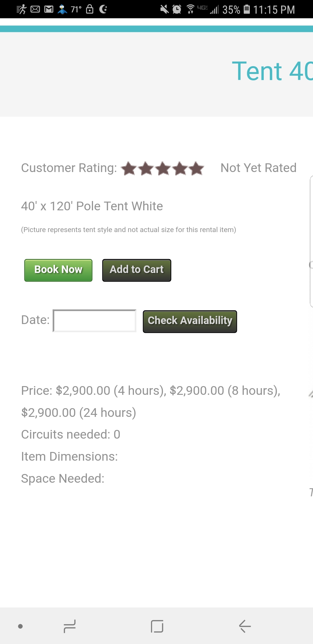
Task: Open the Gmail notification icon
Action: coord(49,10)
